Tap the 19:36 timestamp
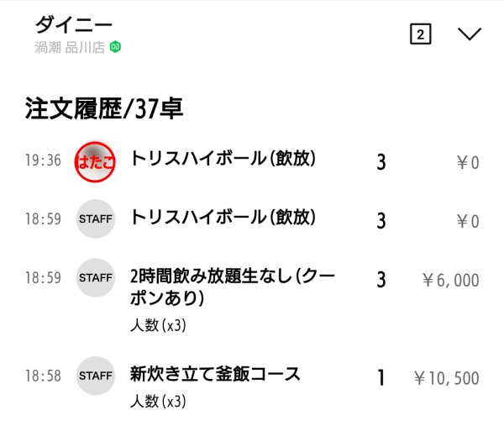The height and width of the screenshot is (421, 504). click(x=42, y=161)
